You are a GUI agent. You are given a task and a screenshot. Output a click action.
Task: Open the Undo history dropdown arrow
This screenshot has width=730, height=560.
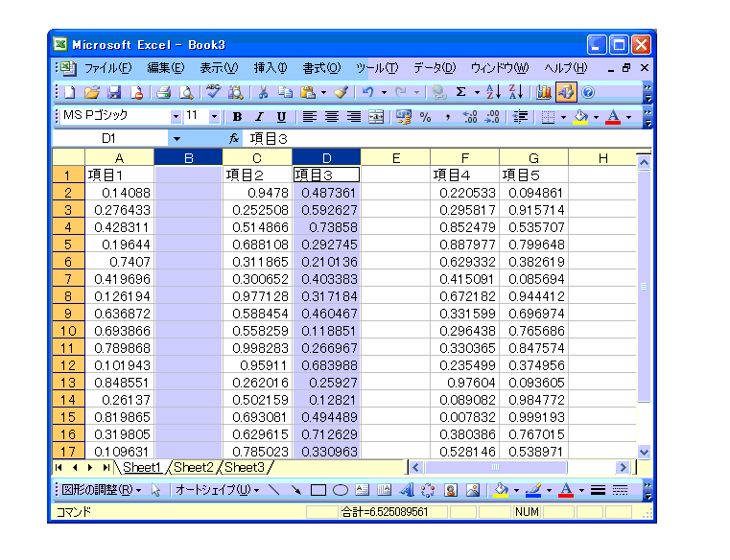(x=384, y=93)
